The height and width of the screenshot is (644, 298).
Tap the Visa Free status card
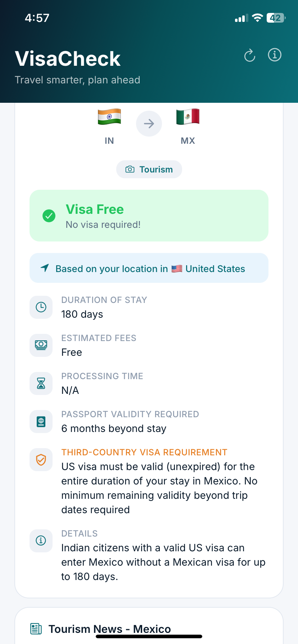[x=149, y=216]
